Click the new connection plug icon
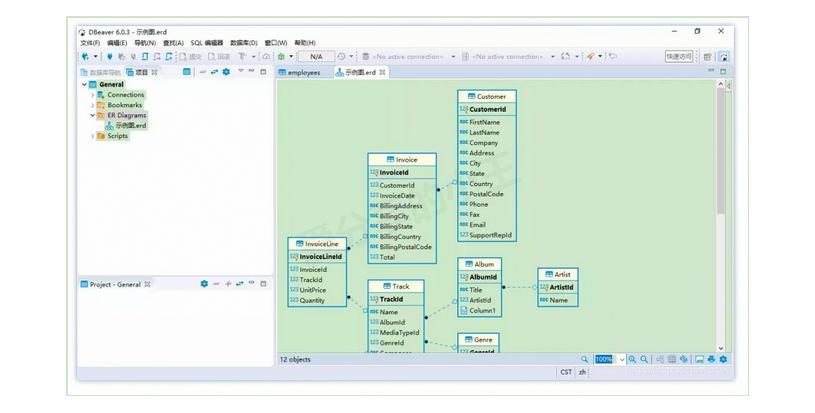The width and height of the screenshot is (815, 413). click(x=86, y=56)
